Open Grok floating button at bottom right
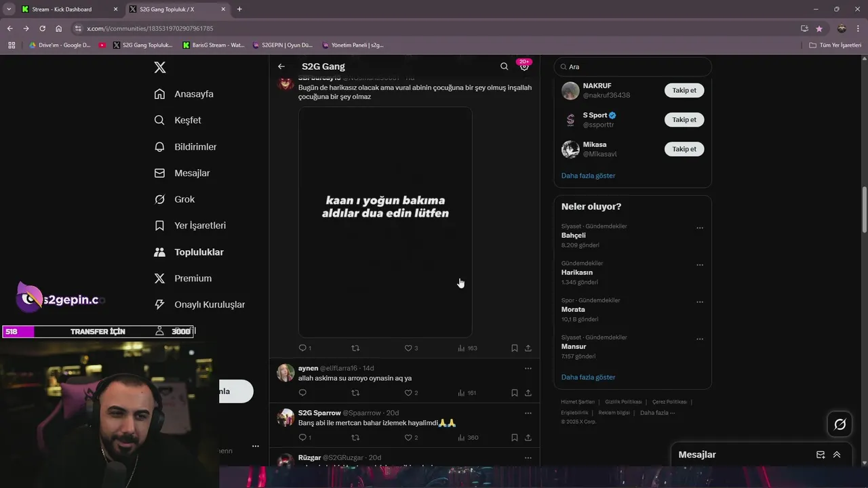 pyautogui.click(x=840, y=424)
